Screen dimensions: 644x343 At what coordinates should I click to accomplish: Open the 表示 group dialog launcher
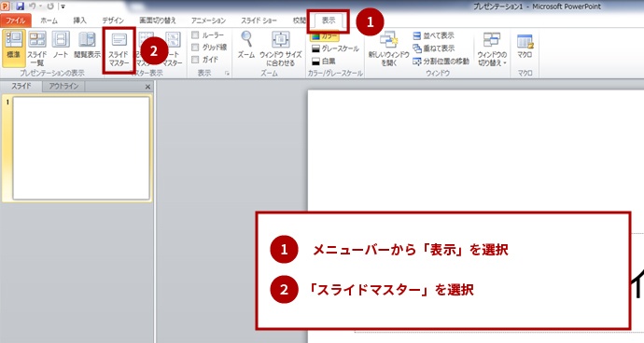coord(227,74)
